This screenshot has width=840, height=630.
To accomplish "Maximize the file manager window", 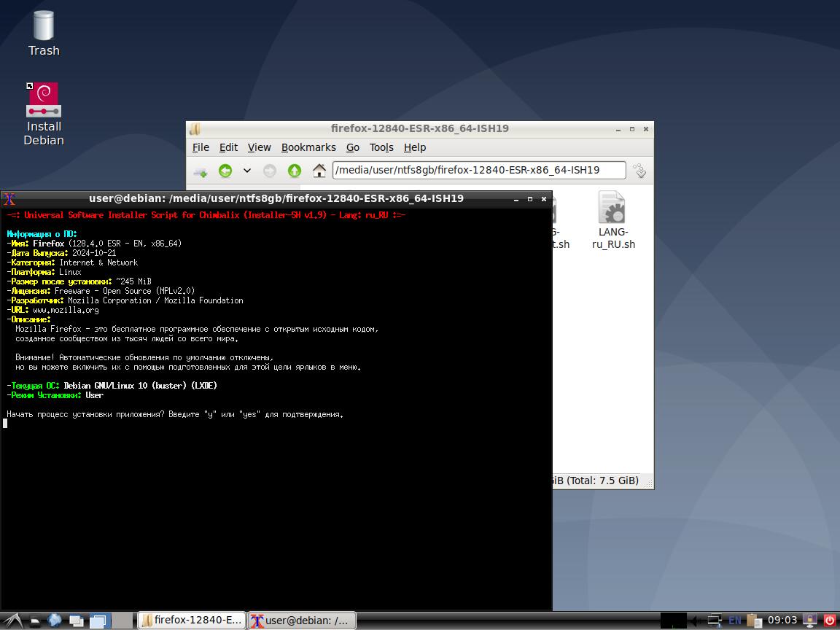I will (x=632, y=129).
